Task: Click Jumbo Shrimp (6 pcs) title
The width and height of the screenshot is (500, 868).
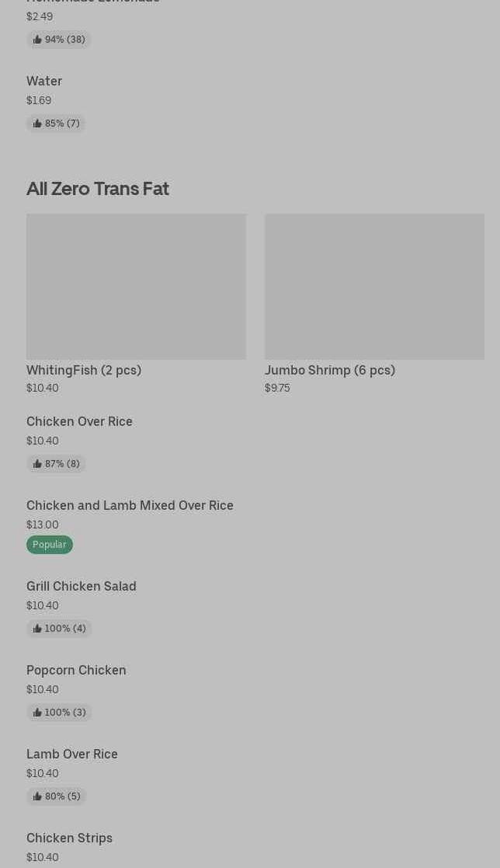Action: click(330, 370)
